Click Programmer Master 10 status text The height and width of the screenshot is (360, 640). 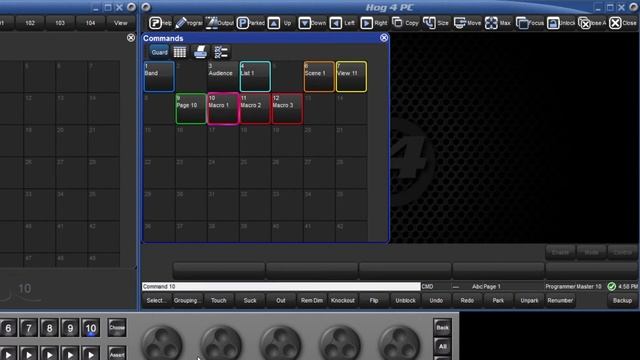[x=573, y=287]
